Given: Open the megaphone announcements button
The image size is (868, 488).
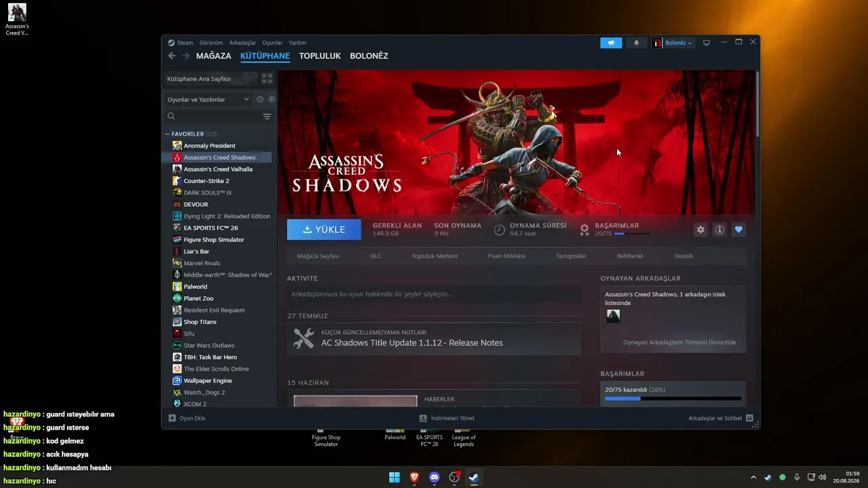Looking at the screenshot, I should pos(611,43).
